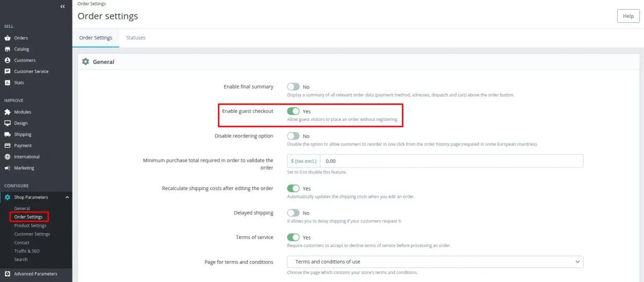Toggle Enable final summary switch
644x282 pixels.
(x=293, y=86)
